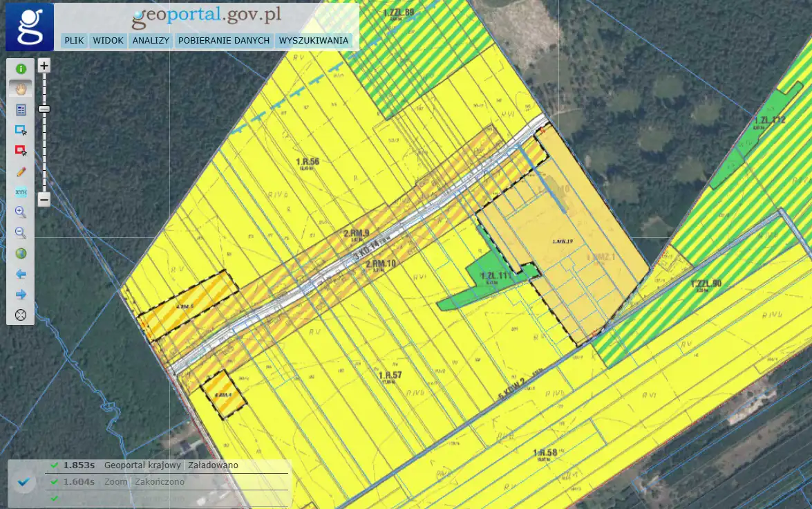Open the layer list panel icon
The image size is (812, 509).
point(21,110)
